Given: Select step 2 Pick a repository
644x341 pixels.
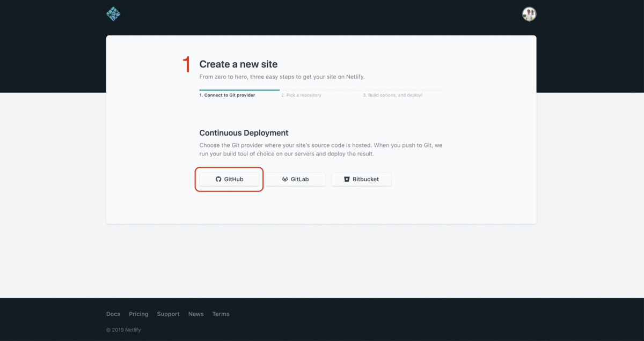Looking at the screenshot, I should 301,95.
